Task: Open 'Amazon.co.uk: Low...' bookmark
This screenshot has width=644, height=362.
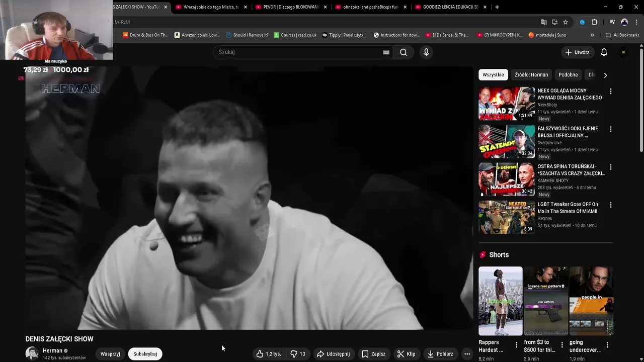Action: point(197,35)
